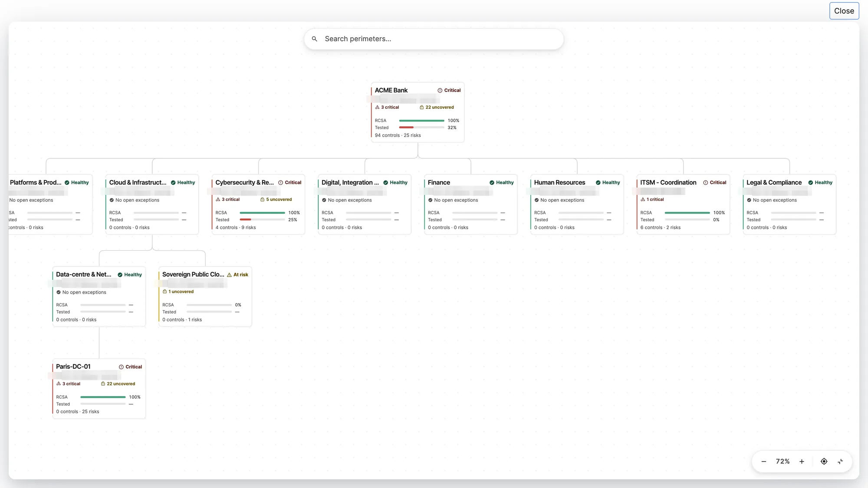Open the Legal & Compliance card
The image size is (868, 488).
click(x=789, y=204)
